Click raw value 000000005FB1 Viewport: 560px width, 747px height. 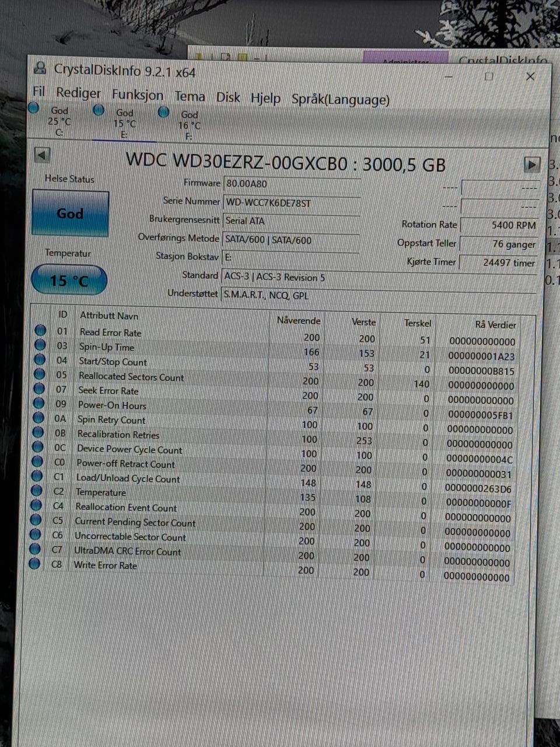click(x=481, y=416)
